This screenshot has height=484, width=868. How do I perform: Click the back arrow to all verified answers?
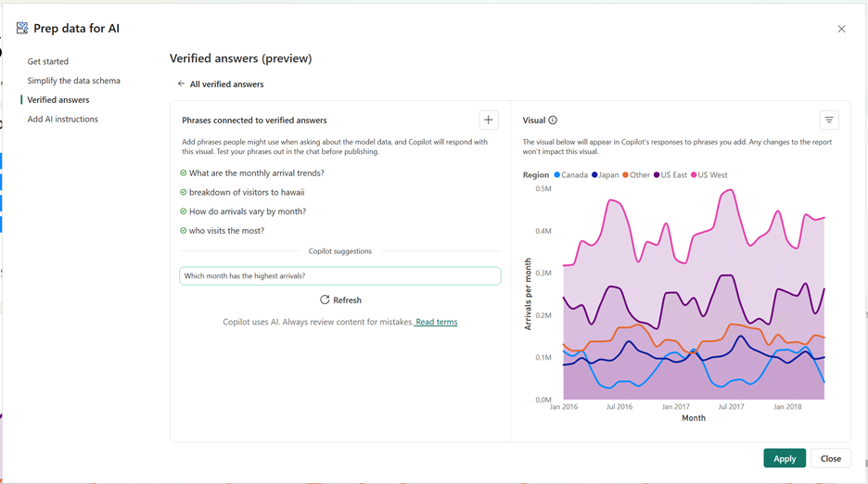point(181,84)
